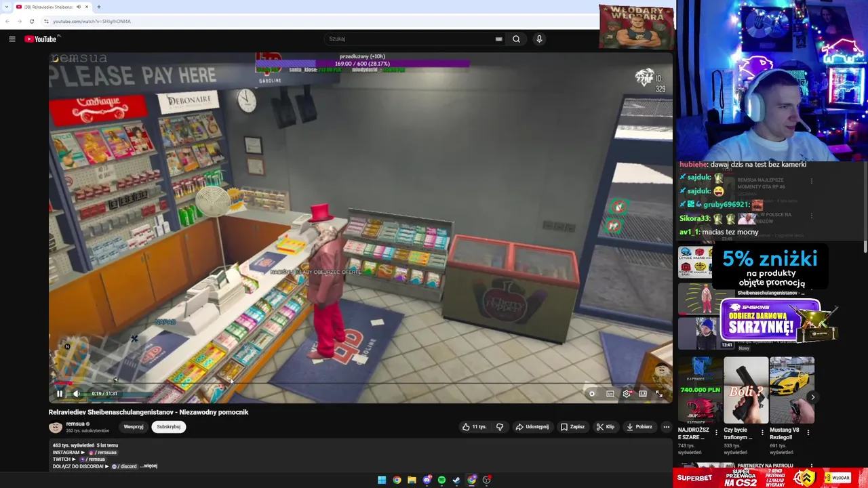868x488 pixels.
Task: Open the YouTube hamburger guide menu
Action: [12, 39]
